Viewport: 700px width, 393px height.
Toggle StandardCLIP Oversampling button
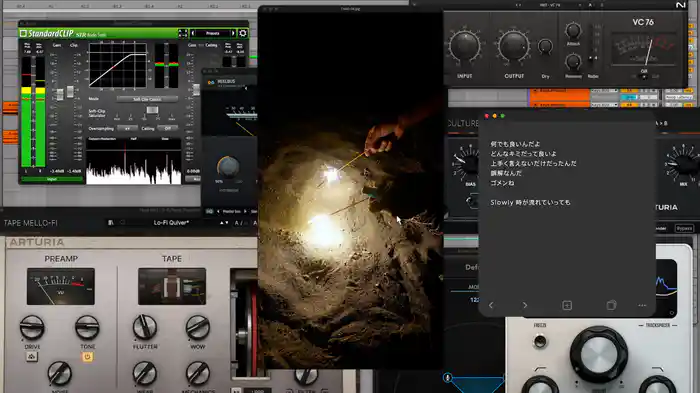point(127,128)
